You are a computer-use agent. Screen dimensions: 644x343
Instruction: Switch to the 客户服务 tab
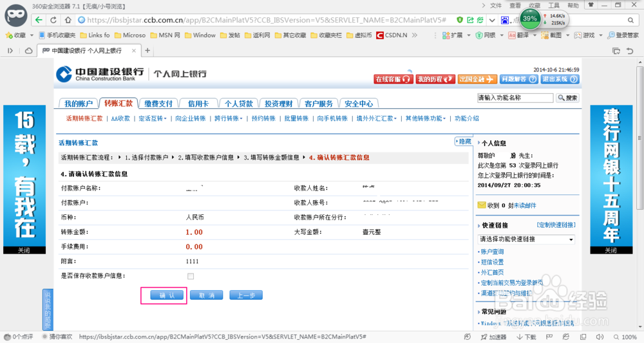pos(319,104)
